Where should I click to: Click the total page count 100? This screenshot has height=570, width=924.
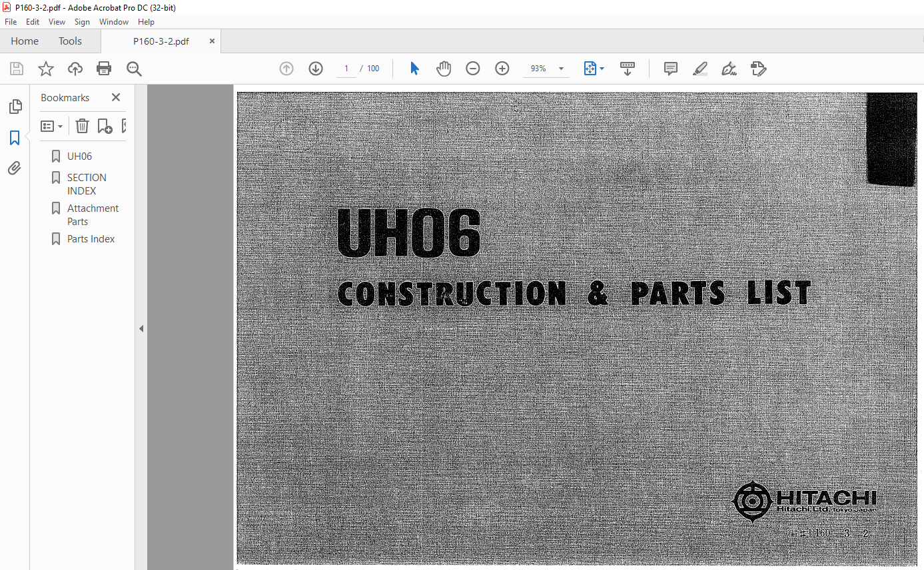coord(373,69)
